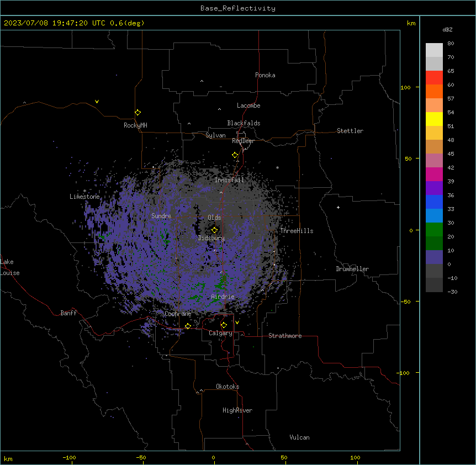
Task: Click the Ponoka city label
Action: (x=265, y=75)
